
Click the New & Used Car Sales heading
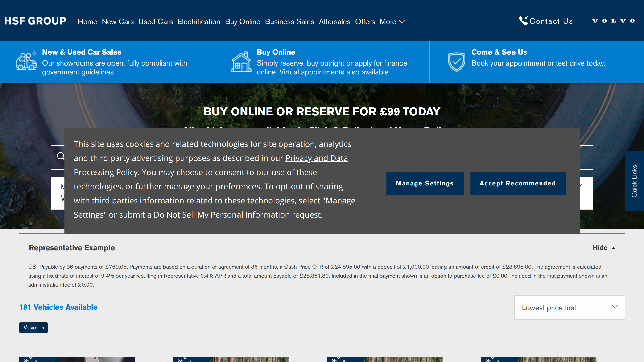82,52
